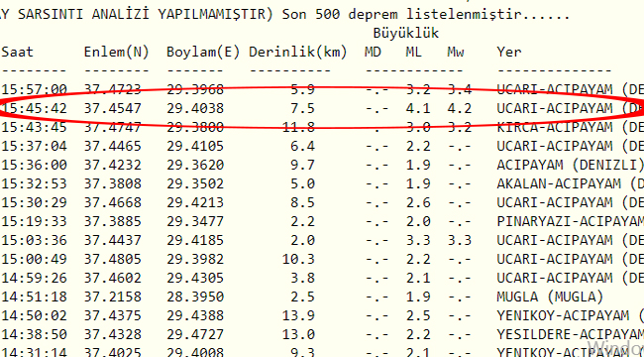Click latitude value 37.4723
The height and width of the screenshot is (357, 644).
[x=113, y=89]
